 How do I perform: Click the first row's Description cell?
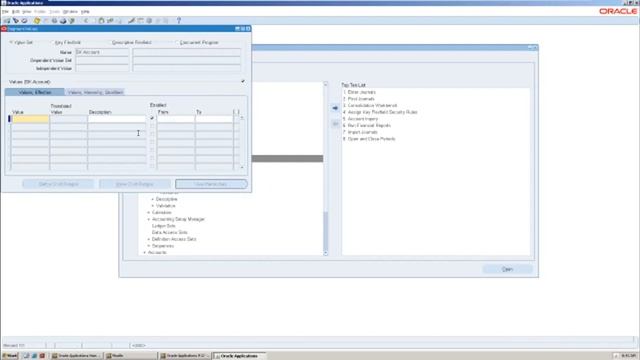click(x=117, y=119)
